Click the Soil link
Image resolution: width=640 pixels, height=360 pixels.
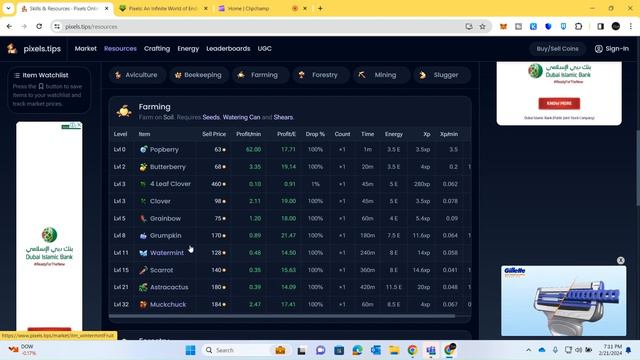point(168,117)
